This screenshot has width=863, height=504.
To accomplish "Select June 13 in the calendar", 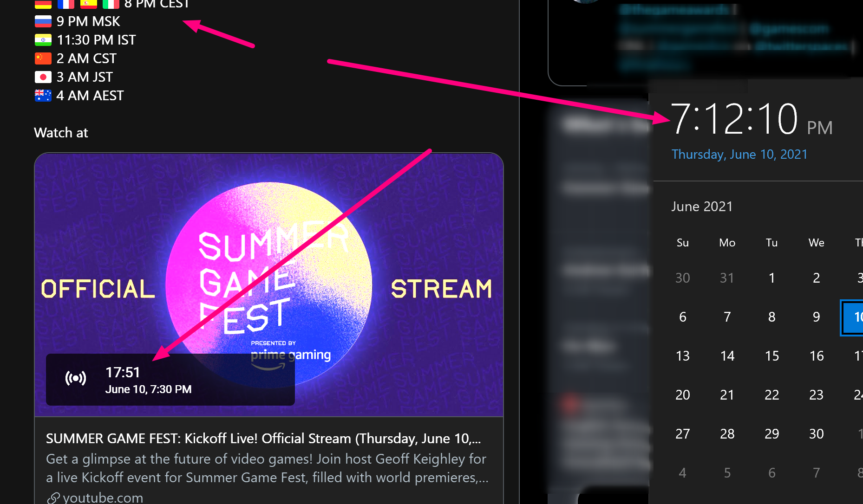I will click(683, 356).
